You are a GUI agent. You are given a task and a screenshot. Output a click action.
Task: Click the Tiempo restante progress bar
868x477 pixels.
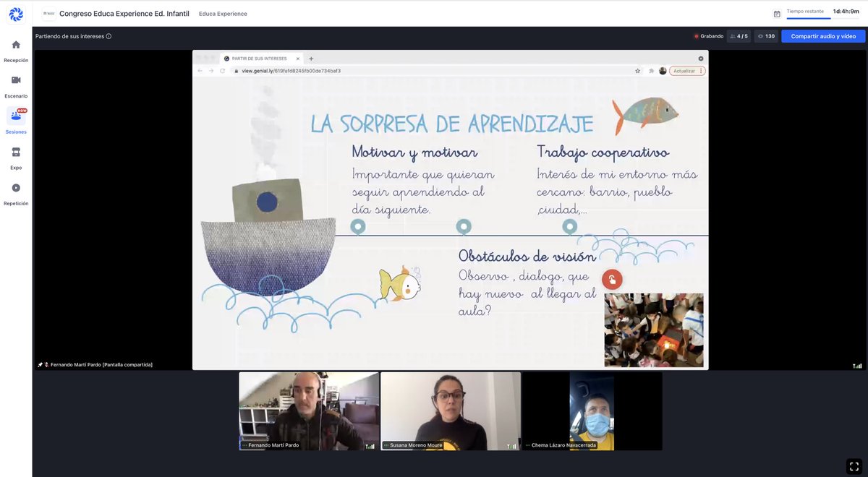[809, 18]
